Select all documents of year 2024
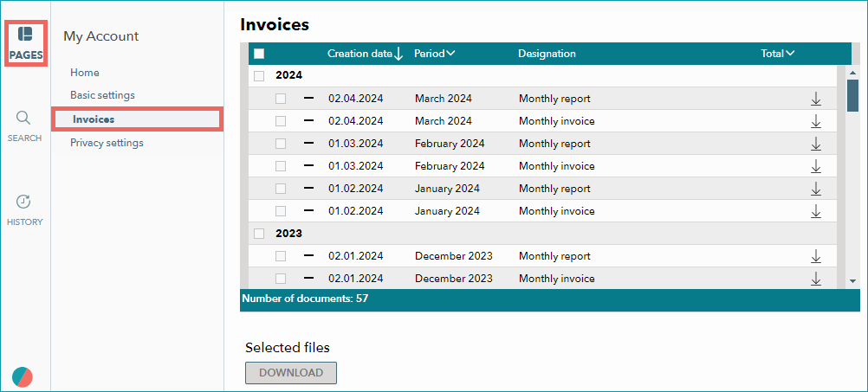868x392 pixels. pyautogui.click(x=259, y=76)
